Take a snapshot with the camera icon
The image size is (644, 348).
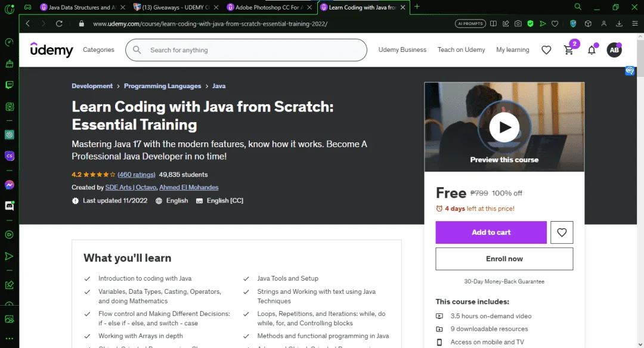coord(518,24)
